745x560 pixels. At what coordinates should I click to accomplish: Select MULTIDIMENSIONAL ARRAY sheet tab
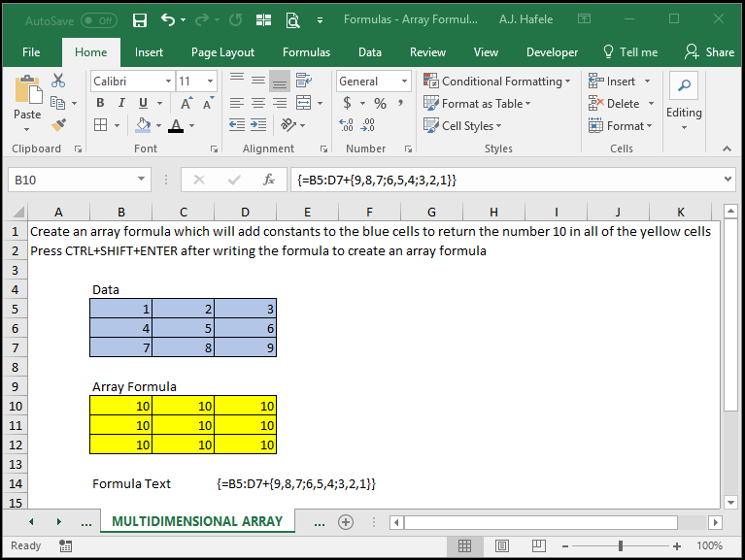pos(197,521)
